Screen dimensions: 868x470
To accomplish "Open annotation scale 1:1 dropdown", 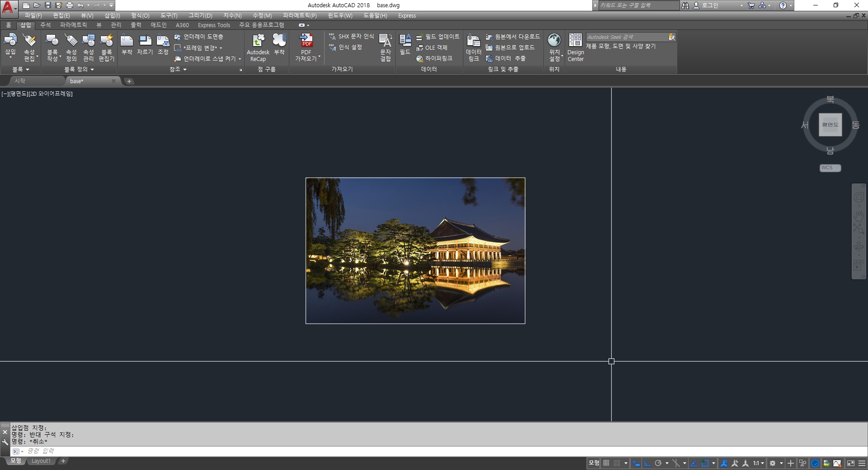I will pos(758,463).
